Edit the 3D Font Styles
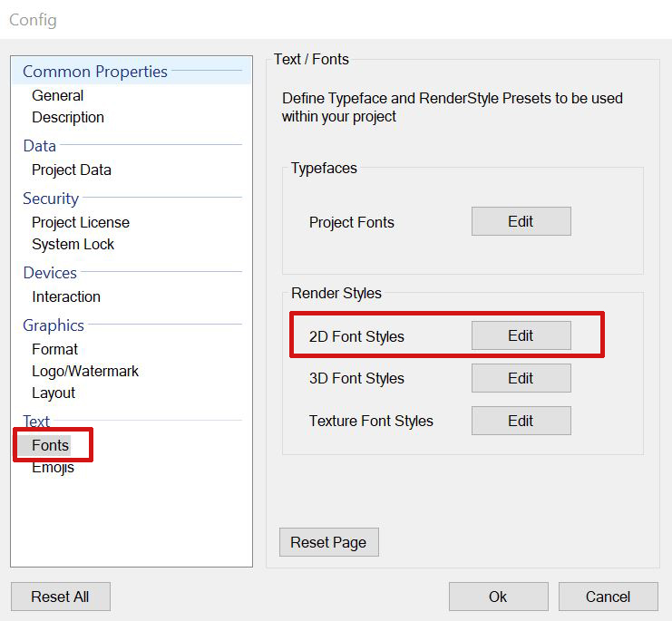The image size is (672, 621). coord(521,378)
